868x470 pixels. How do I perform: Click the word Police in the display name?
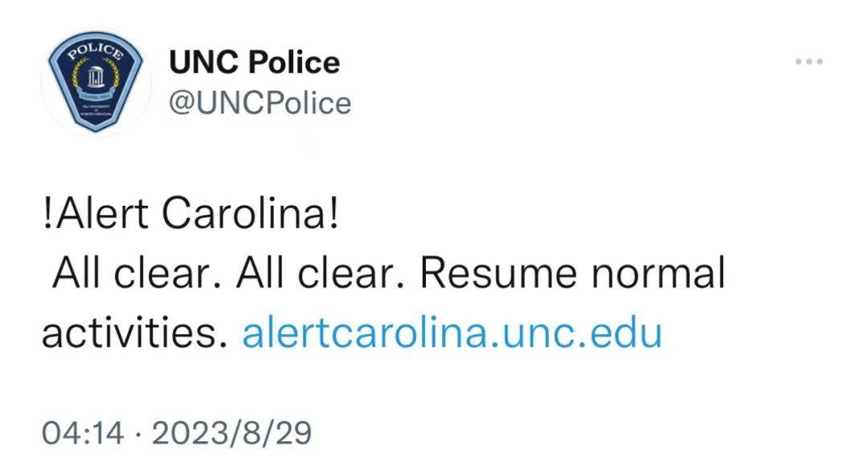click(x=294, y=62)
